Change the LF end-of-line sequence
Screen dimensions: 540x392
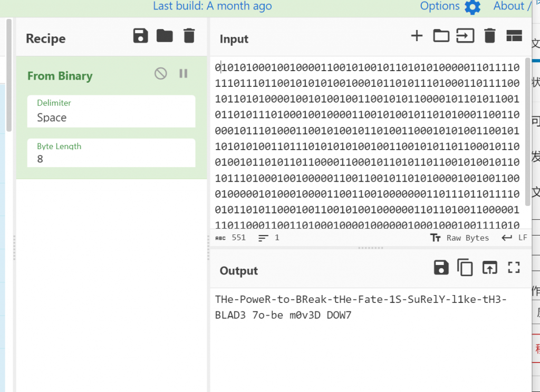[x=515, y=238]
